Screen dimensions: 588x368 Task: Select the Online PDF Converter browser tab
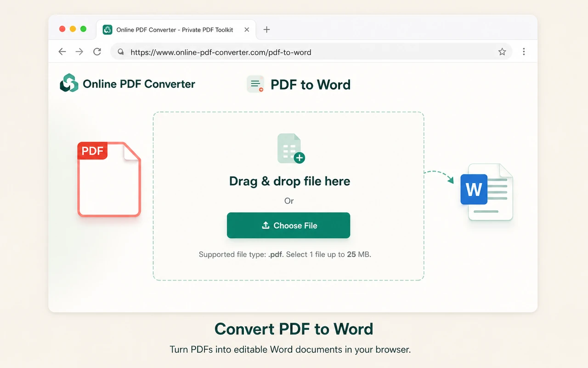point(176,29)
